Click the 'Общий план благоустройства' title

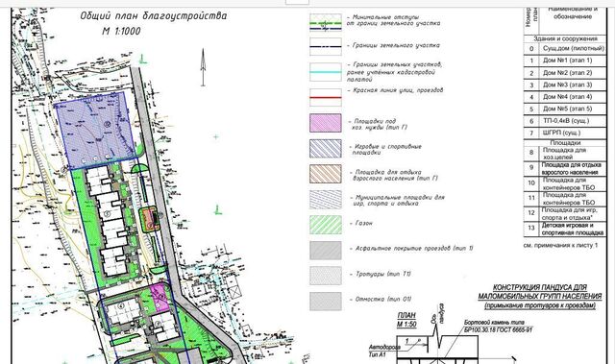[154, 16]
